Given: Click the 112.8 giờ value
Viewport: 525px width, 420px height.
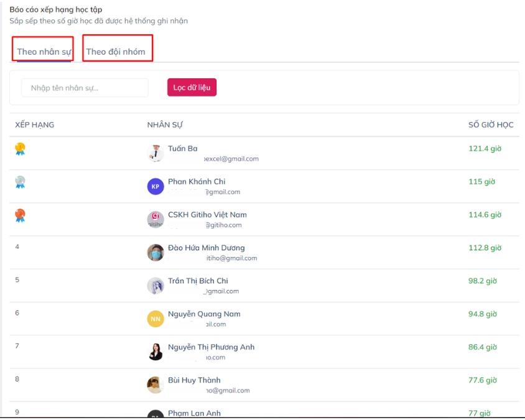Looking at the screenshot, I should coord(485,248).
